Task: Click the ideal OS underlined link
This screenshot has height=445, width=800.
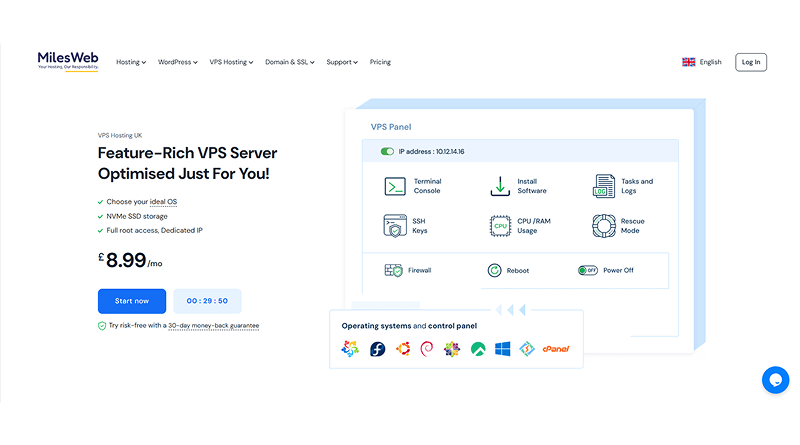Action: pyautogui.click(x=163, y=202)
